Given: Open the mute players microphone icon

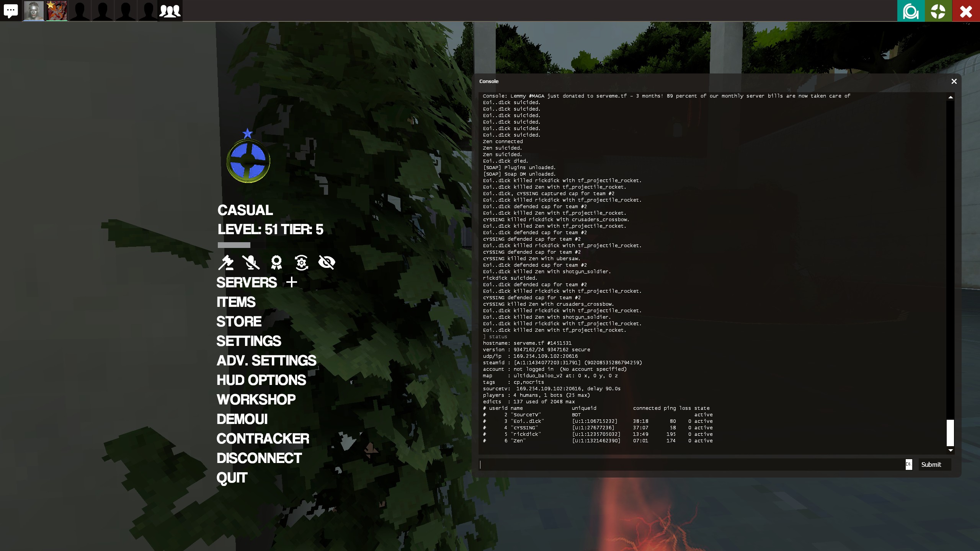Looking at the screenshot, I should coord(251,262).
